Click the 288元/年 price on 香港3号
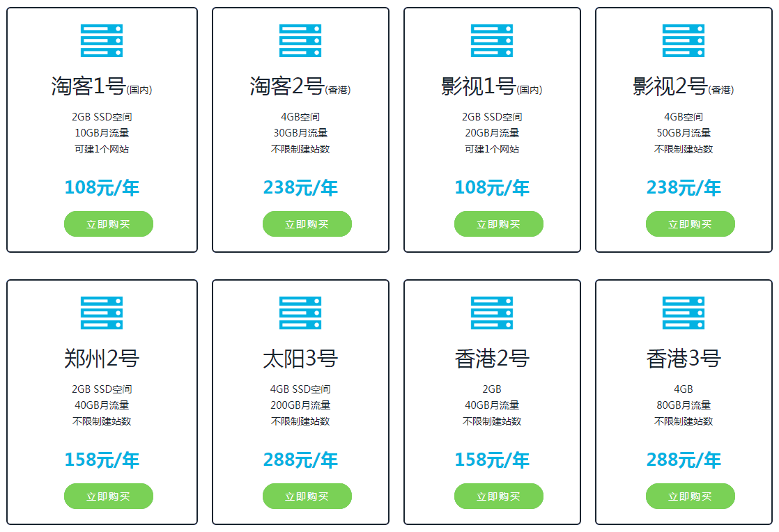Image resolution: width=779 pixels, height=532 pixels. click(x=684, y=460)
